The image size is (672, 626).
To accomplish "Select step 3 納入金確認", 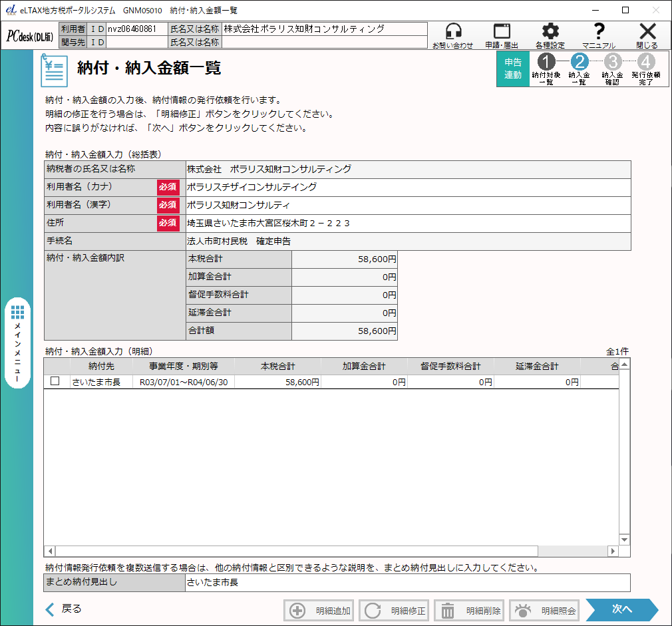I will click(x=612, y=69).
